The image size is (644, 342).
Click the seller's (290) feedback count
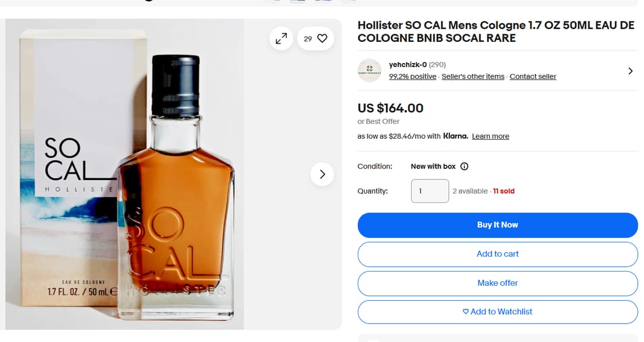tap(437, 65)
